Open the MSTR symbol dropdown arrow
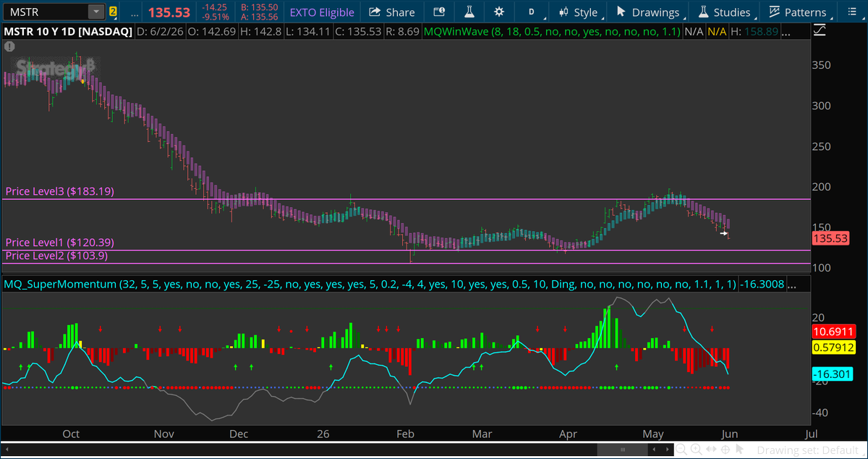 point(95,12)
